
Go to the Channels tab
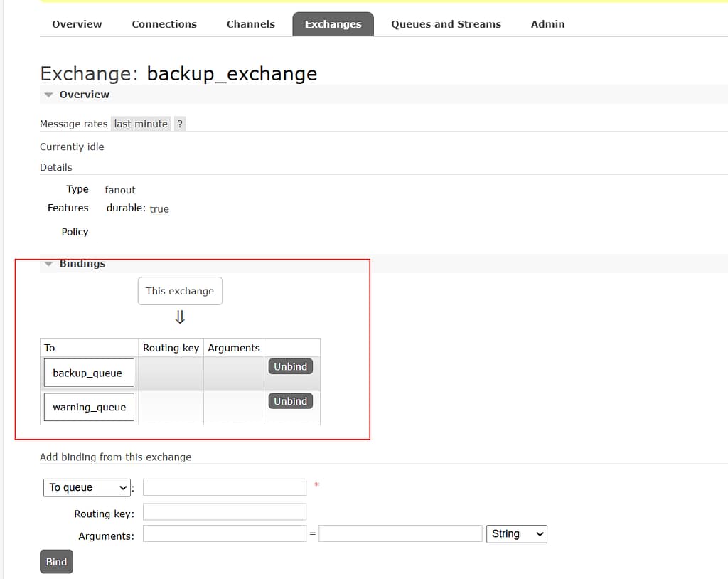[x=250, y=24]
